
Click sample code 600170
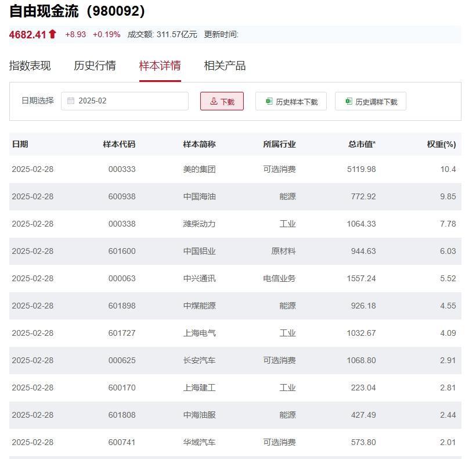coord(122,388)
